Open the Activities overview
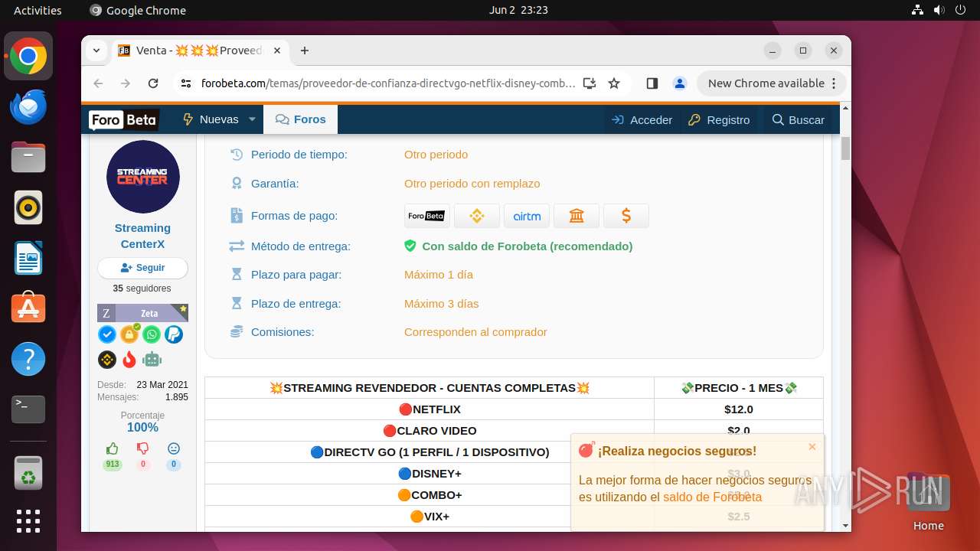980x551 pixels. 38,10
